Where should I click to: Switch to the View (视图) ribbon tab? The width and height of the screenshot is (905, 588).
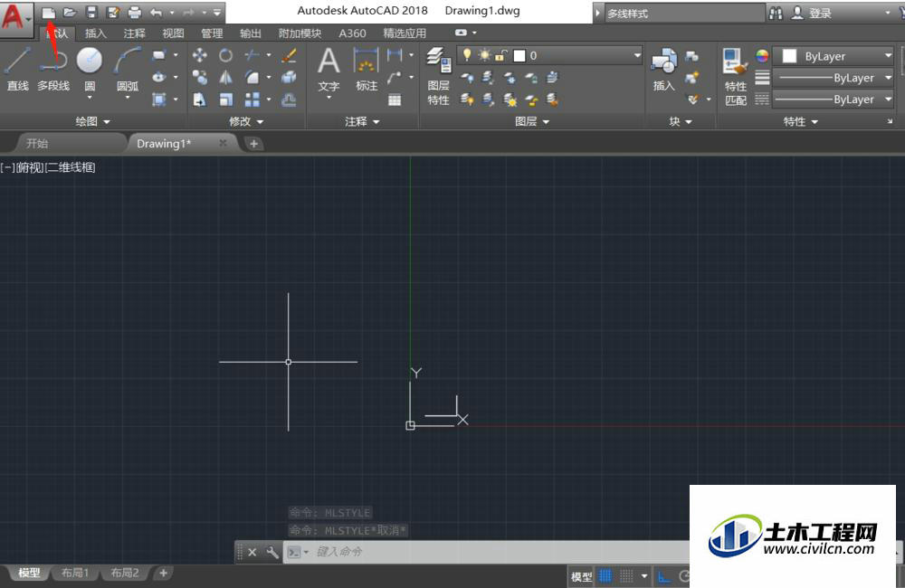173,33
